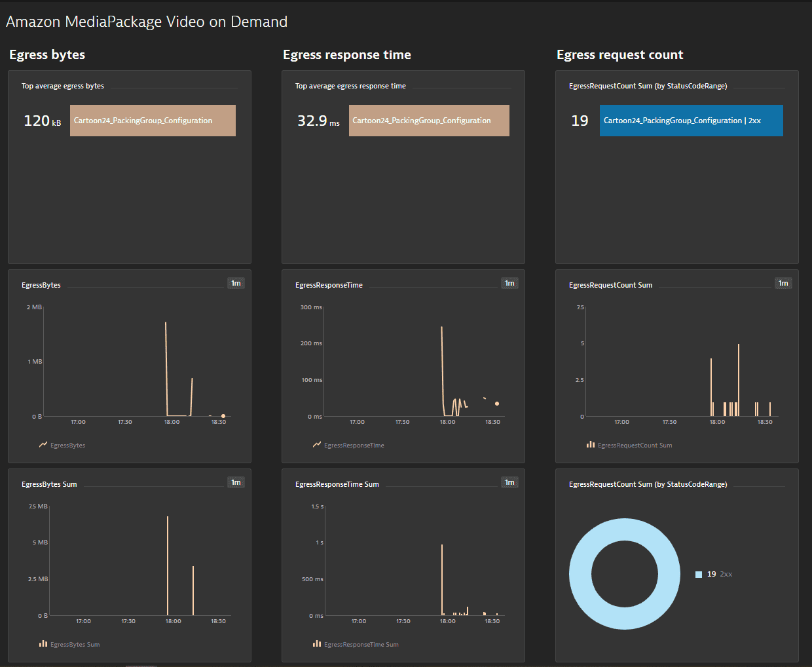Select the 1m badge on EgressResponseTime Sum

click(x=509, y=482)
